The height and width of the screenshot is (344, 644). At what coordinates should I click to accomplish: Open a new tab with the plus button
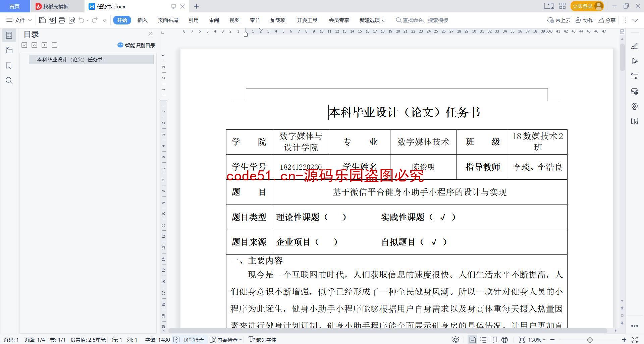[x=197, y=6]
